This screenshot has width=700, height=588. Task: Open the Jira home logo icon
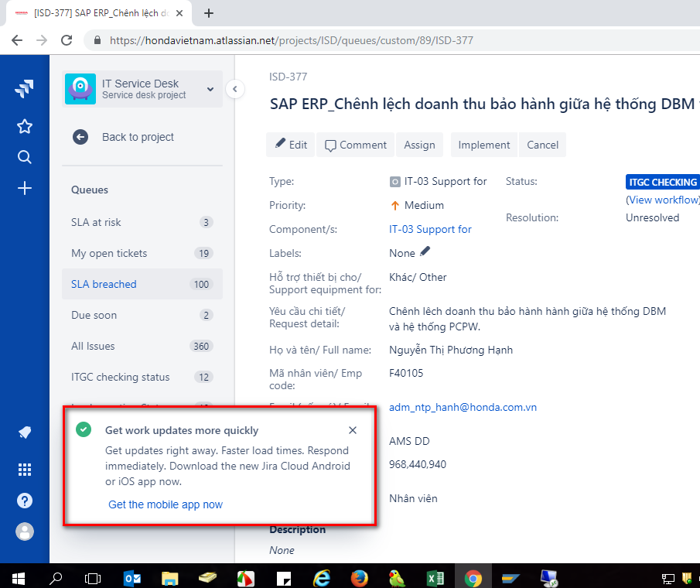(x=24, y=88)
